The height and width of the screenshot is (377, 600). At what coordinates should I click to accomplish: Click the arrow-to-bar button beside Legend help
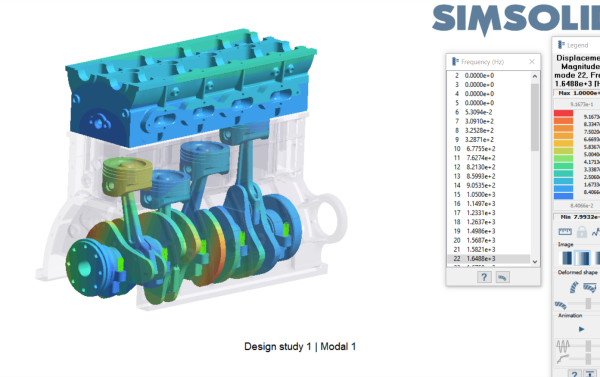click(590, 374)
